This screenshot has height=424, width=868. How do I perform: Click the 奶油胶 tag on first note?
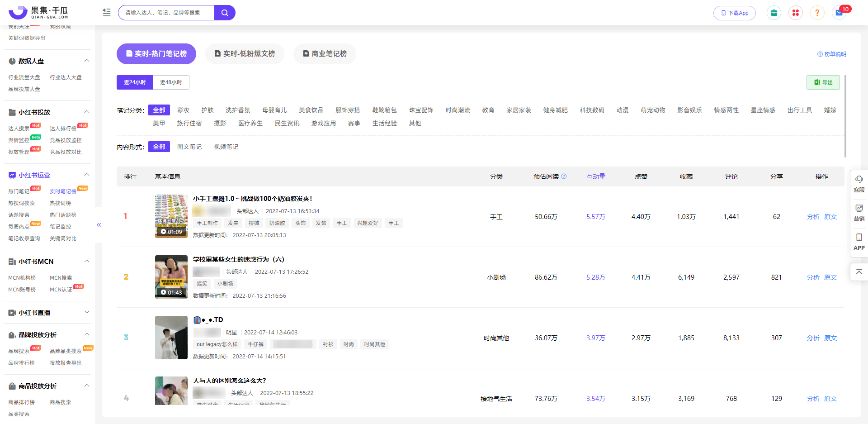click(x=277, y=223)
